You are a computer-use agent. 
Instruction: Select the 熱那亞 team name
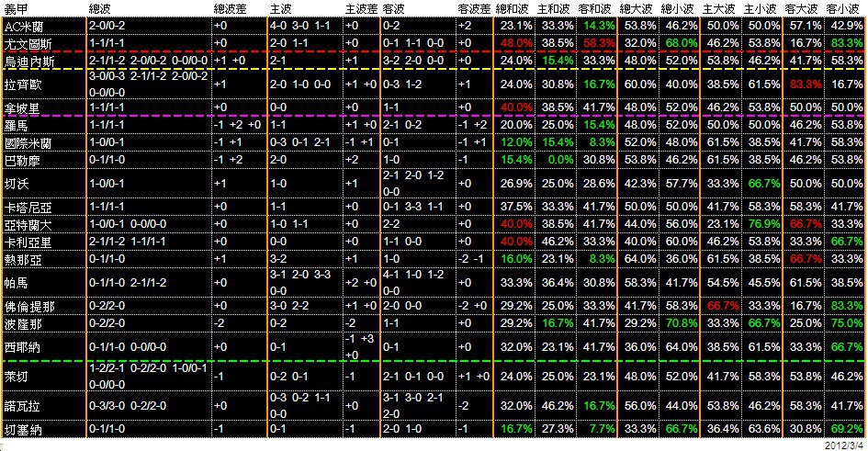22,260
